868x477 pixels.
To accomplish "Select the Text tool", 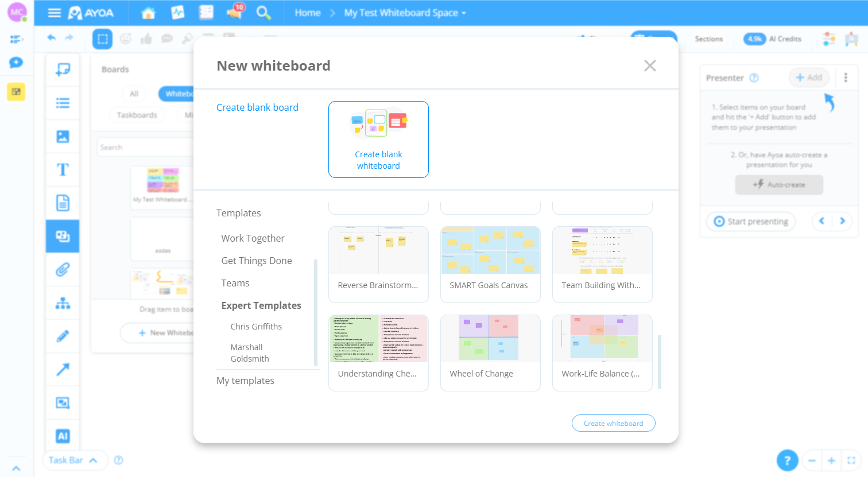I will (x=63, y=170).
